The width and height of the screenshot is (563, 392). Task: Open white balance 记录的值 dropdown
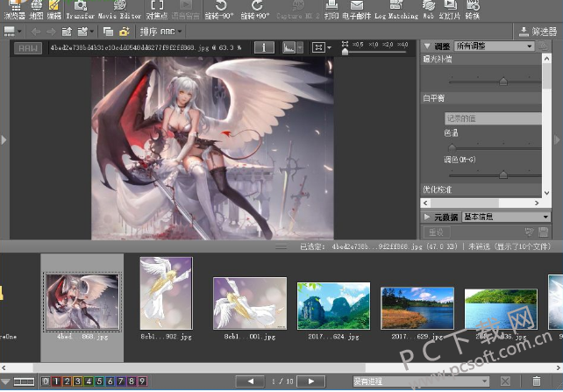pyautogui.click(x=493, y=118)
